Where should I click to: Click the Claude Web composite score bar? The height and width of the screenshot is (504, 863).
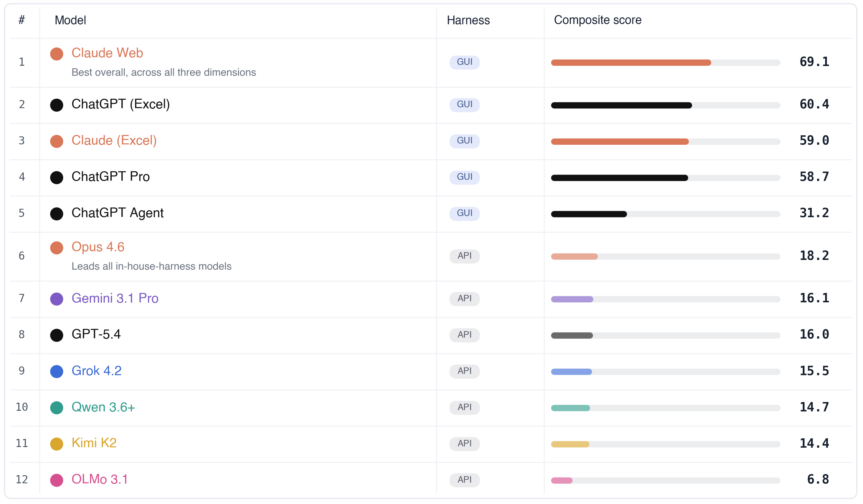665,63
